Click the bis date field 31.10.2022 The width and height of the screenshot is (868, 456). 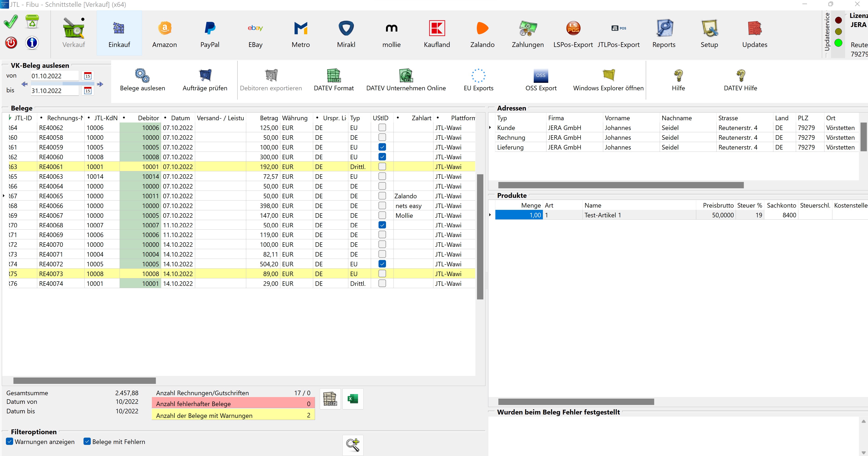click(55, 91)
